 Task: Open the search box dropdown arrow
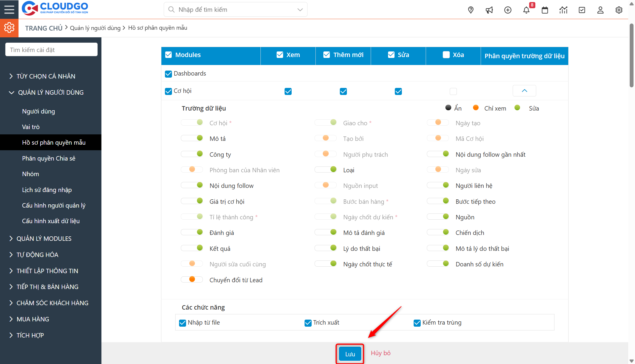pos(300,10)
